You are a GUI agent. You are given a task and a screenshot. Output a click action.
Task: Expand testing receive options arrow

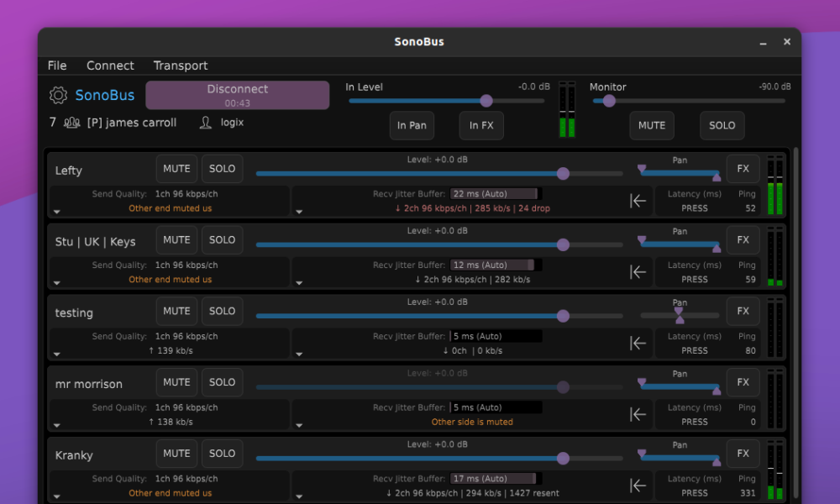pos(299,354)
